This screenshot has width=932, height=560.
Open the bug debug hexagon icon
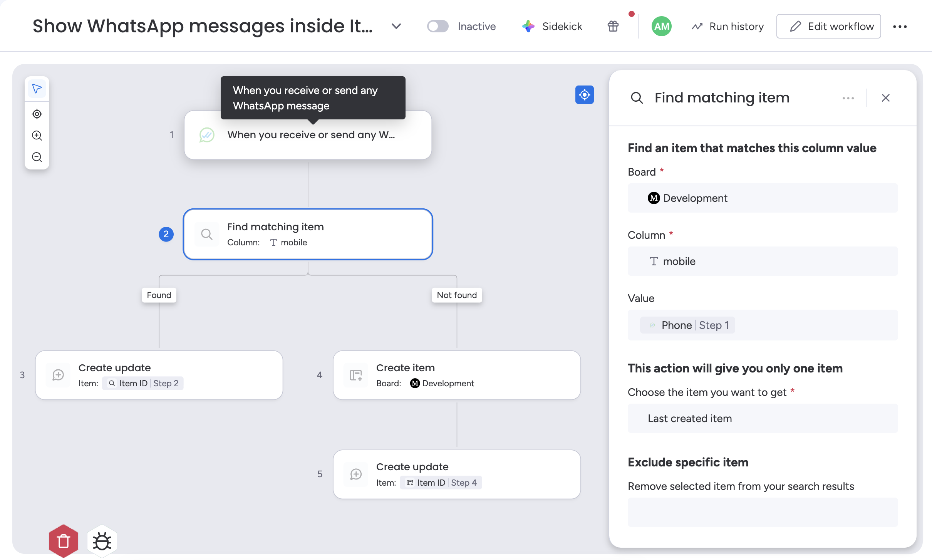(x=102, y=541)
